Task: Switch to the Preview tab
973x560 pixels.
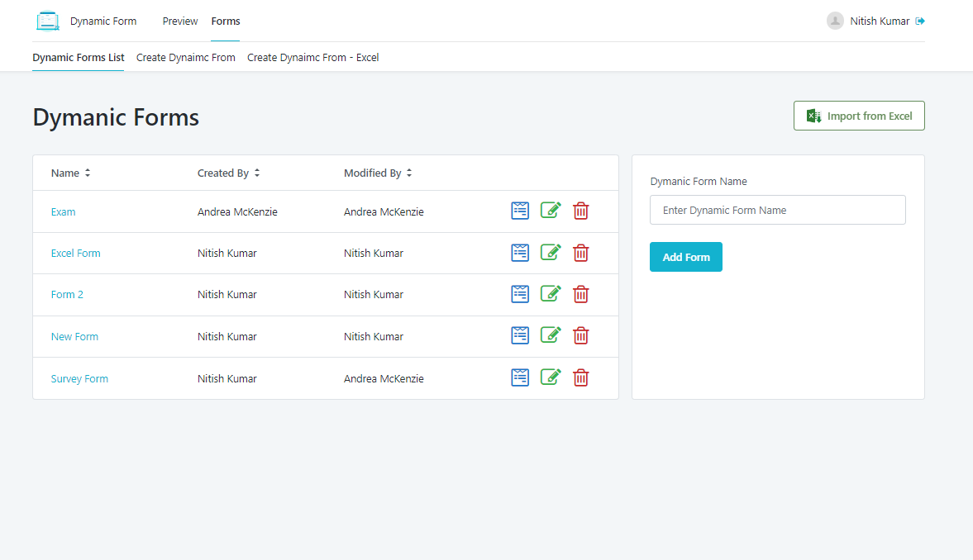Action: click(179, 21)
